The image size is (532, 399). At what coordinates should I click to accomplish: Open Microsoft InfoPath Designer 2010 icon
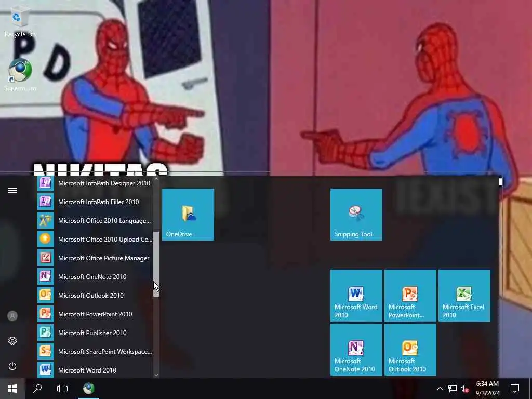[x=46, y=183]
